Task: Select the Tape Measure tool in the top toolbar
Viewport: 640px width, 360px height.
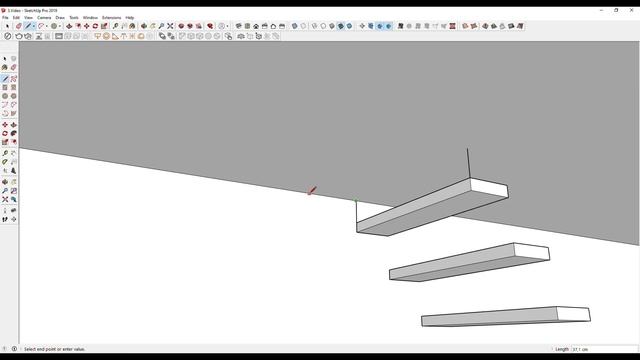Action: pyautogui.click(x=116, y=26)
